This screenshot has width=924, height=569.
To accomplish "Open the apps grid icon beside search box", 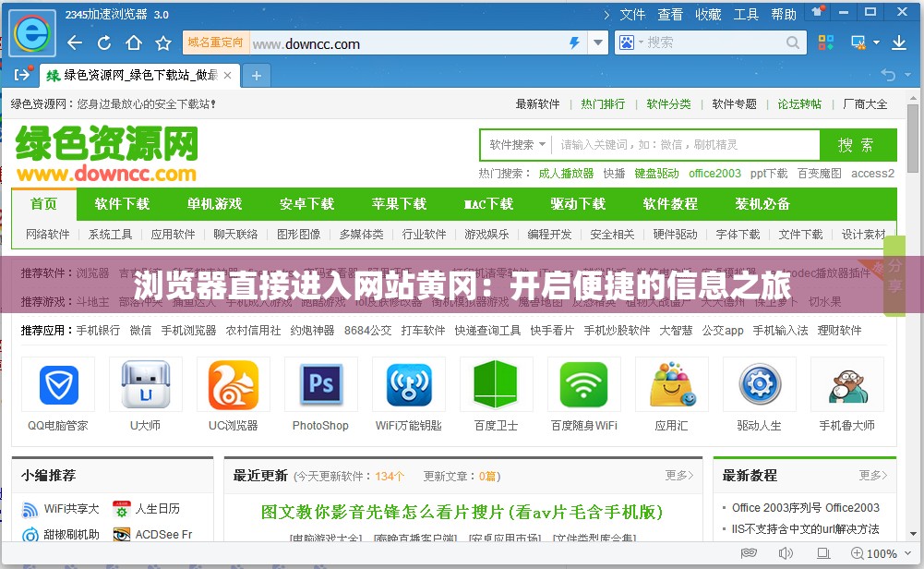I will tap(824, 42).
